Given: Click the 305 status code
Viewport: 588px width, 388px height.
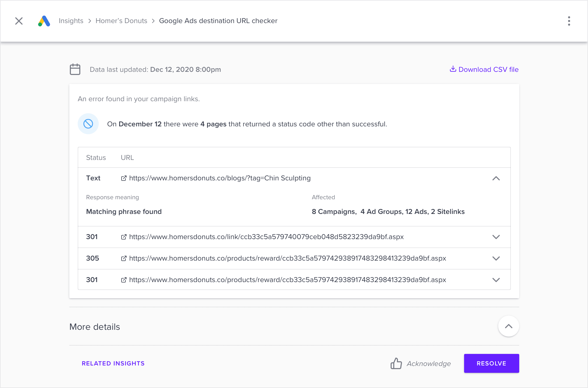Looking at the screenshot, I should pyautogui.click(x=93, y=258).
